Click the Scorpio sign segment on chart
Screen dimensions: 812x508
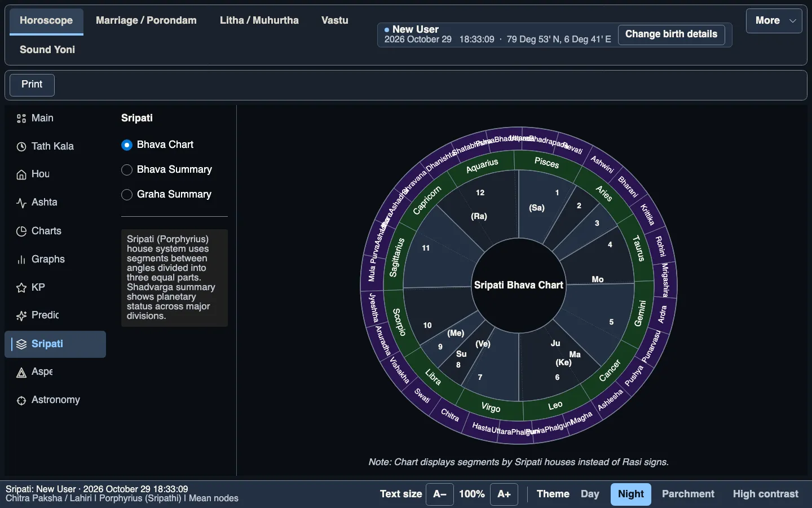(399, 322)
